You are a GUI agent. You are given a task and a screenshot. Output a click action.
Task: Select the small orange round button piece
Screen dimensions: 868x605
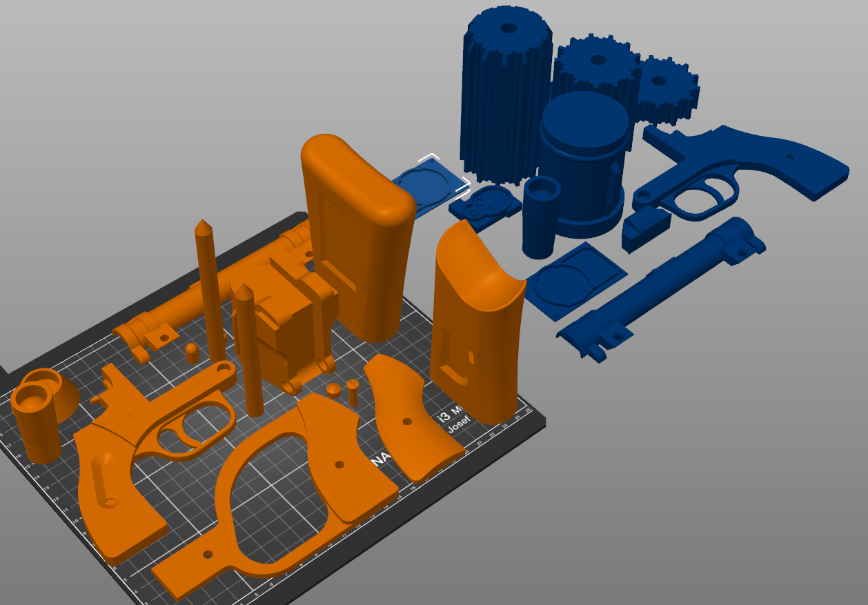click(333, 390)
